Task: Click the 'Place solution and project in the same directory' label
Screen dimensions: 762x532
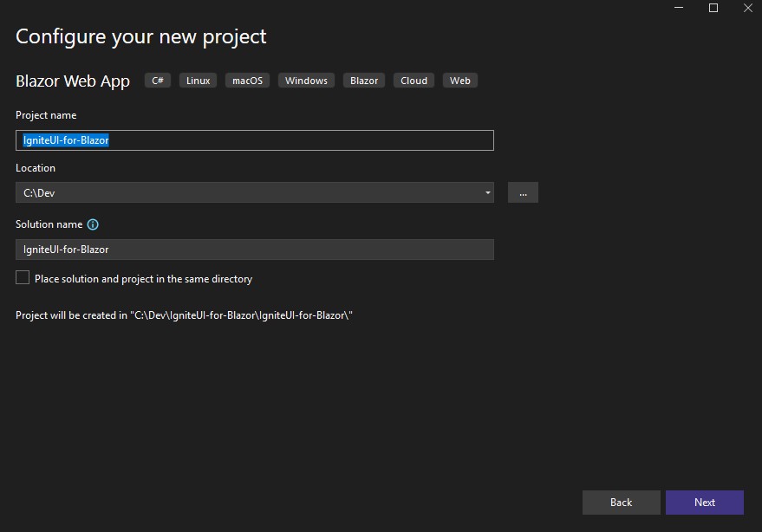Action: [x=143, y=279]
